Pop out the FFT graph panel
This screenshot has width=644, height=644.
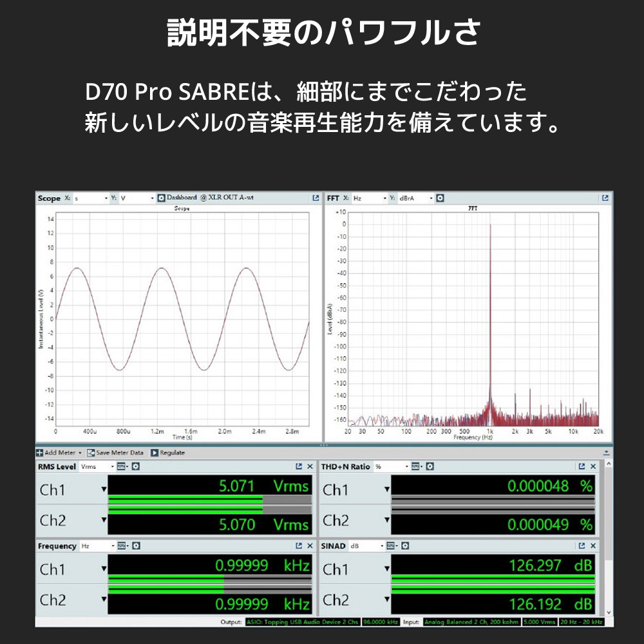pyautogui.click(x=605, y=198)
